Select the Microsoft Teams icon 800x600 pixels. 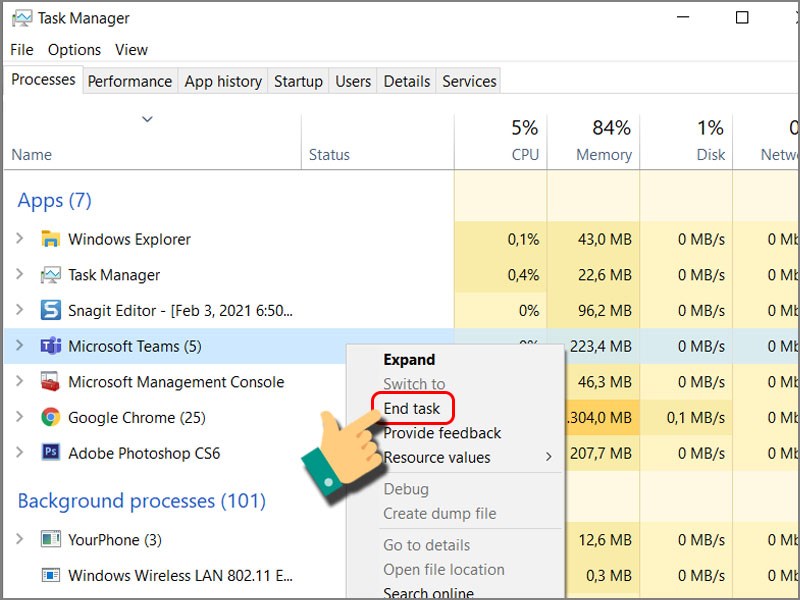click(x=50, y=346)
